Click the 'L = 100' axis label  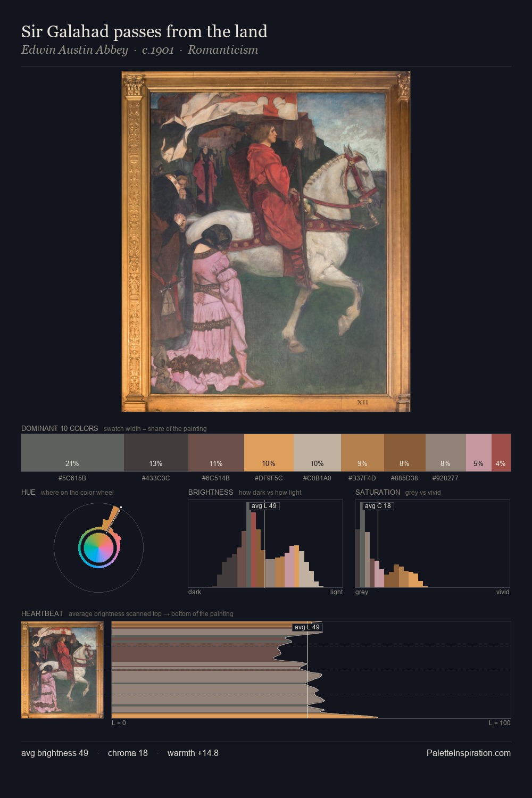pos(500,722)
